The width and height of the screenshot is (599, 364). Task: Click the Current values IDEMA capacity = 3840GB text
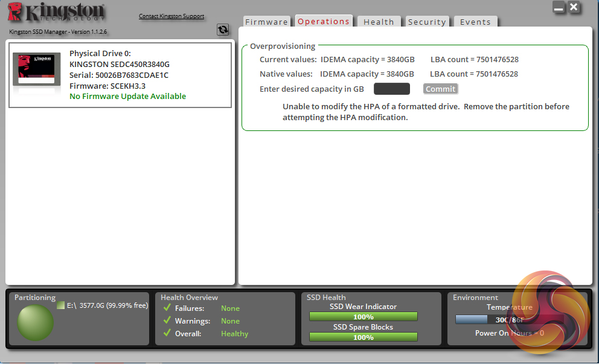pyautogui.click(x=368, y=60)
